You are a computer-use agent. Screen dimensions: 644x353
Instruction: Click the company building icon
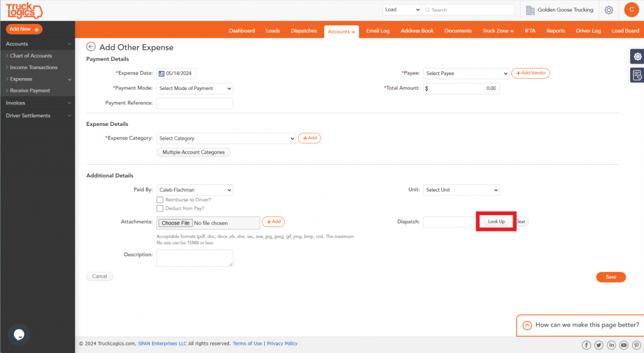tap(530, 10)
